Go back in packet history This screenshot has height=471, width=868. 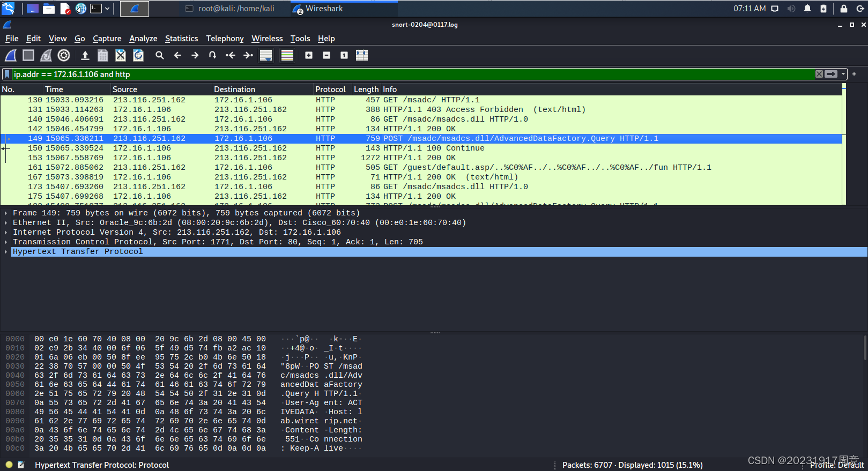177,55
